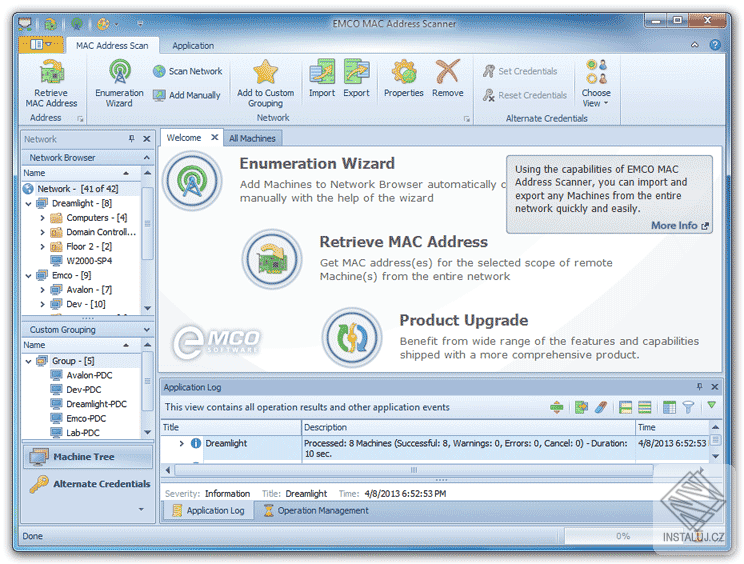Expand the Dev - [10] node
The width and height of the screenshot is (744, 564).
42,304
